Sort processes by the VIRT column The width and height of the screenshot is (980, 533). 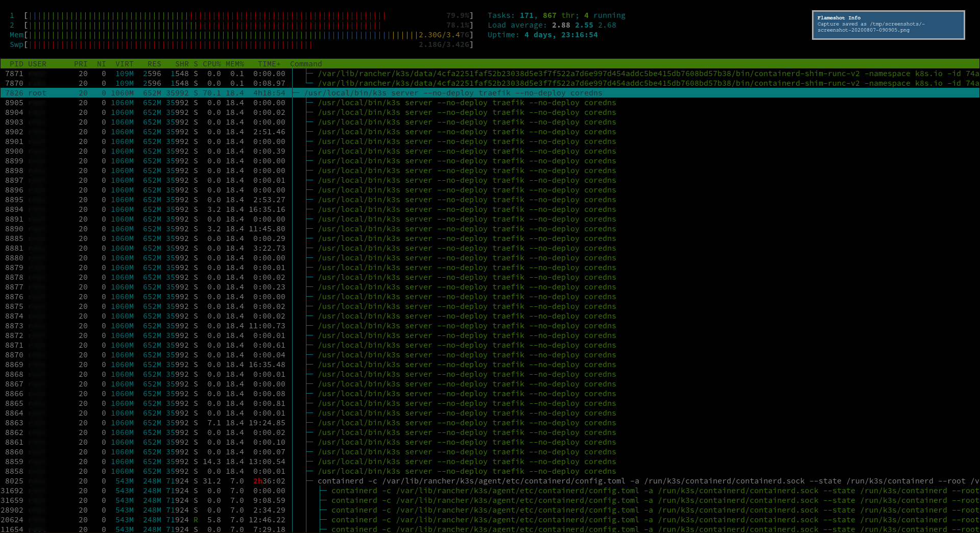[x=125, y=63]
